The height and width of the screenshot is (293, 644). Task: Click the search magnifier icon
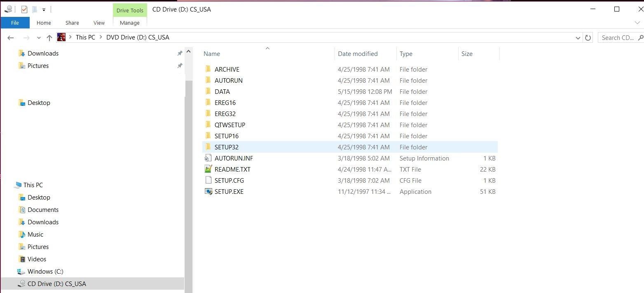[x=640, y=37]
